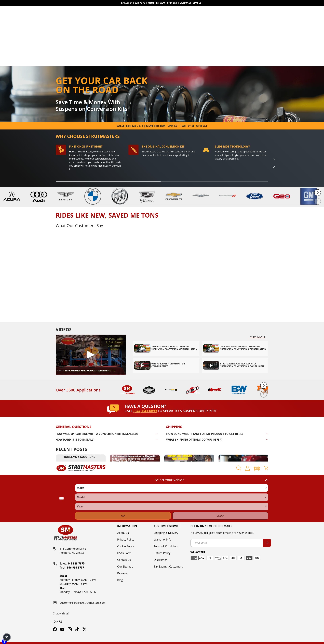Click next arrow on Why Choose carousel
This screenshot has height=644, width=324.
pyautogui.click(x=274, y=160)
